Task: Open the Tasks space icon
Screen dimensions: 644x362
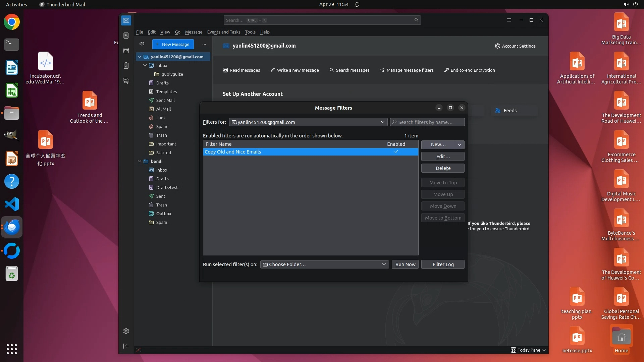Action: coord(126,66)
